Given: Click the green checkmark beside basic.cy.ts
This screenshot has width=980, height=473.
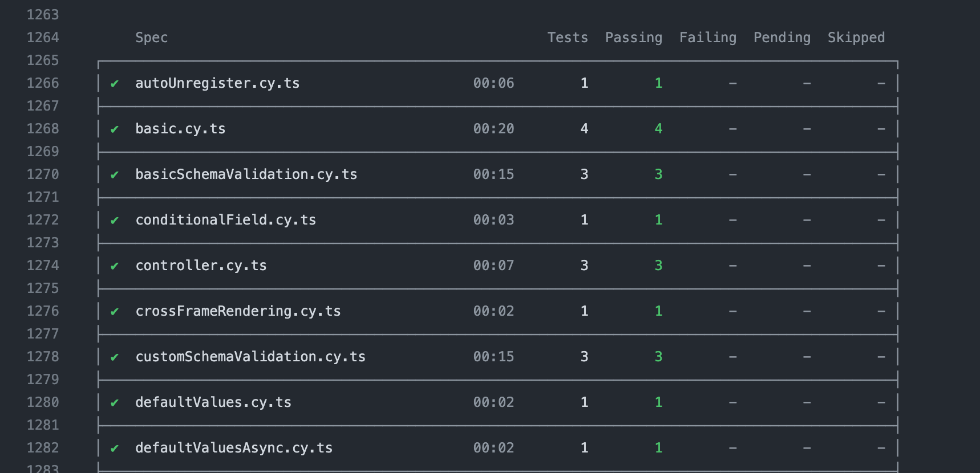Looking at the screenshot, I should [x=115, y=129].
